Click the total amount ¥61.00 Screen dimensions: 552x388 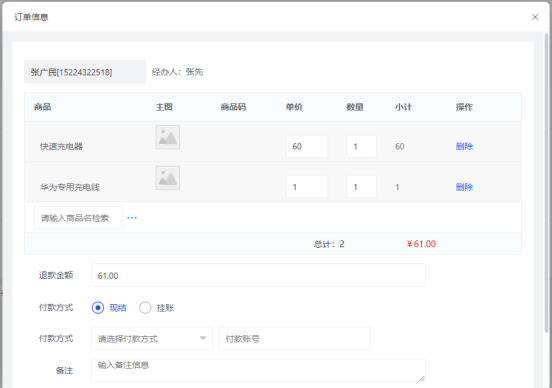click(x=421, y=244)
